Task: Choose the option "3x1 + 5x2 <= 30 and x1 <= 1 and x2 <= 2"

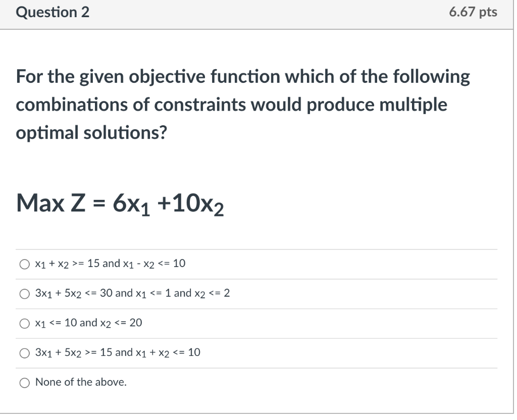Action: (24, 293)
